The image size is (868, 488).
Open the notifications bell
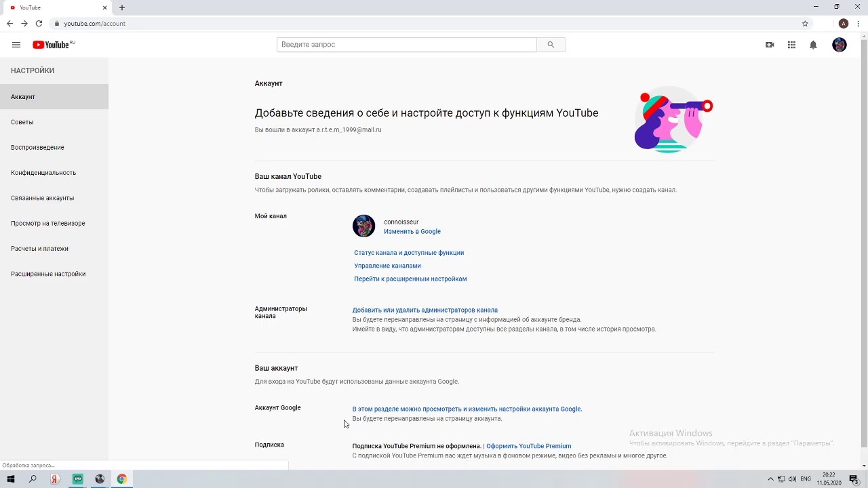[813, 45]
